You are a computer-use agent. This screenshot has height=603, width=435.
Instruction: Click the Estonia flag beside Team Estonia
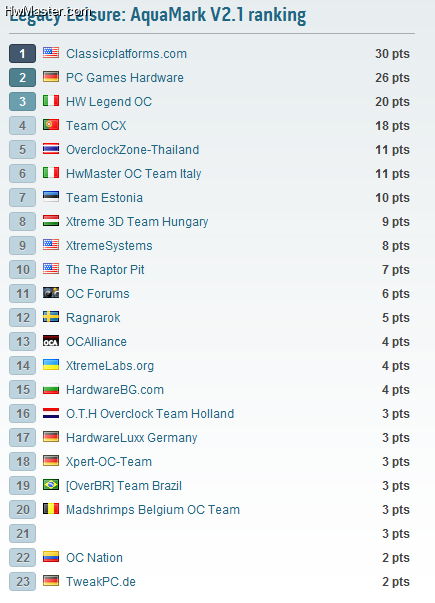51,197
